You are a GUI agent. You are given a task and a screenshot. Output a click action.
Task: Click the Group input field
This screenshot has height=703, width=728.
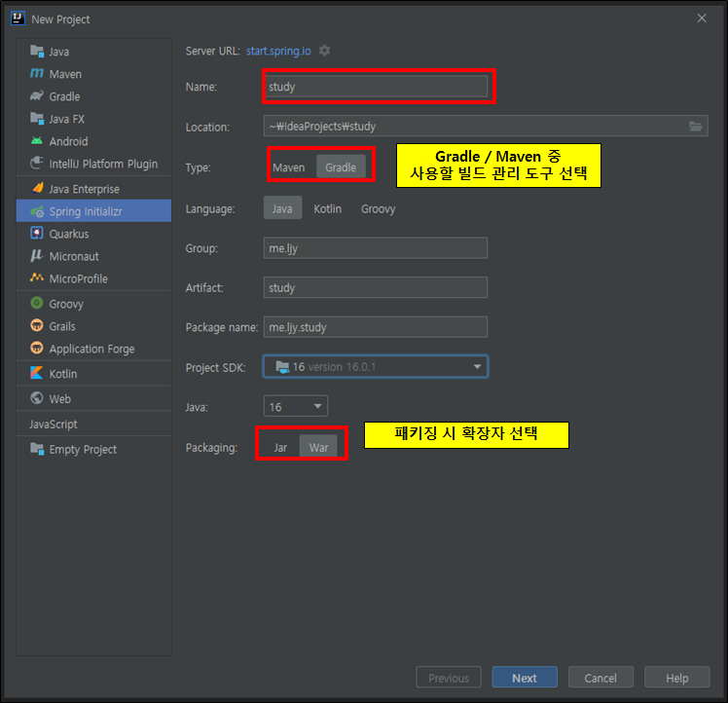[375, 247]
